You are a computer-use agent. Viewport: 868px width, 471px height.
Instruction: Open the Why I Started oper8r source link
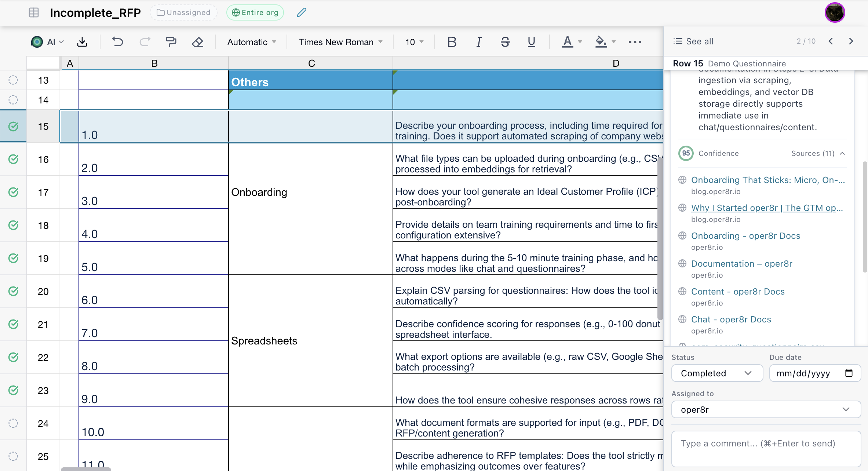click(767, 208)
